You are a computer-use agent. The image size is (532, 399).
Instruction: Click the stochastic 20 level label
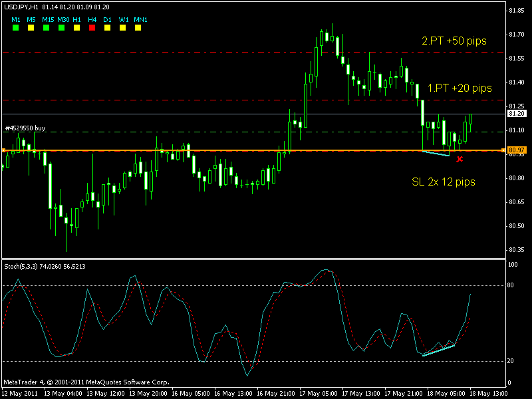(511, 361)
